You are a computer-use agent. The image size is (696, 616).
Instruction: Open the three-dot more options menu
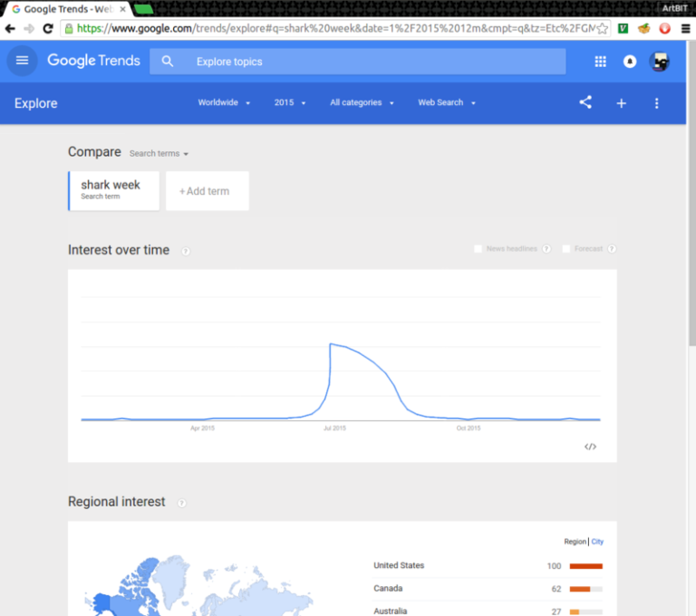point(657,103)
